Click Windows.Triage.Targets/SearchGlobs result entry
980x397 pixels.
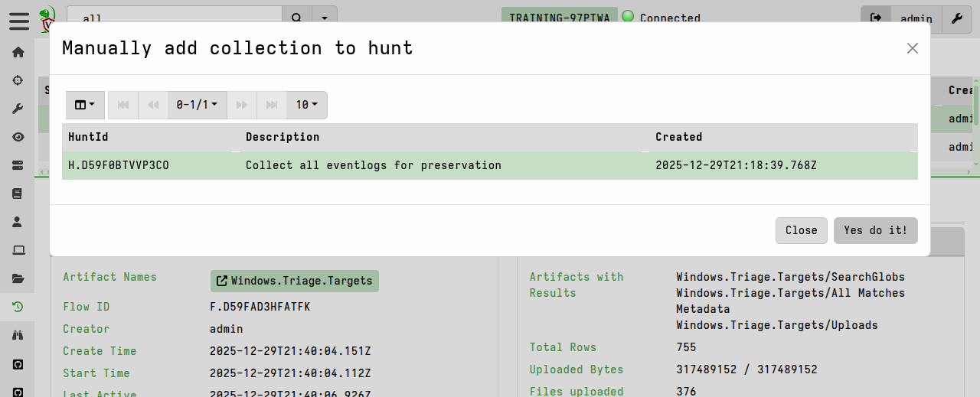pyautogui.click(x=790, y=277)
